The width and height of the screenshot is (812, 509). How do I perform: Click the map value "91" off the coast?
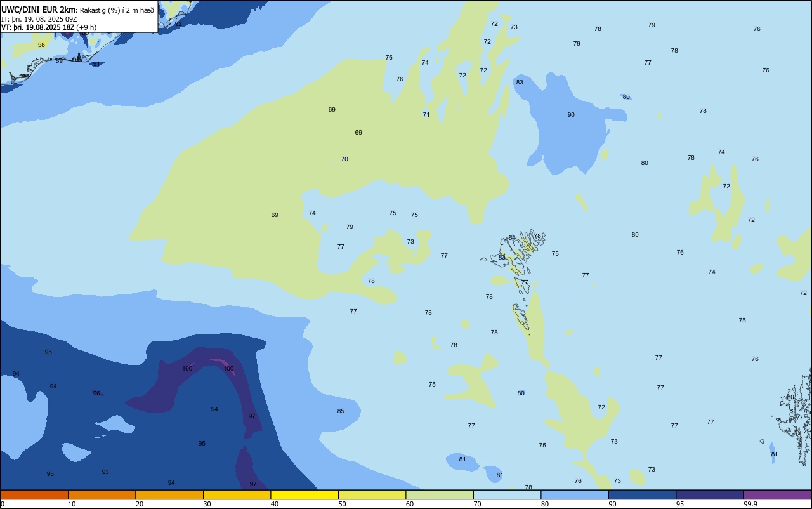click(x=96, y=64)
